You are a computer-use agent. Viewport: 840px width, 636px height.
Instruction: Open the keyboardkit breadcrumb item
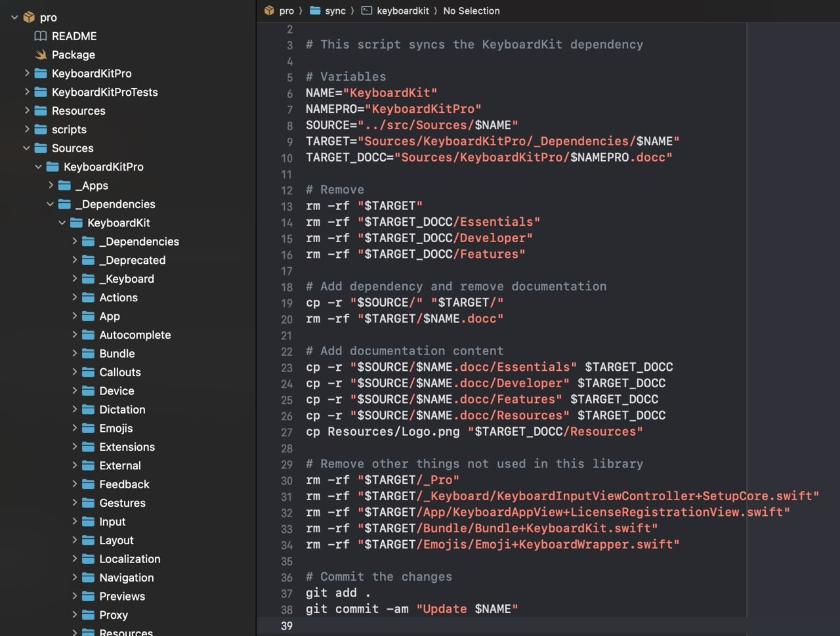(x=403, y=11)
